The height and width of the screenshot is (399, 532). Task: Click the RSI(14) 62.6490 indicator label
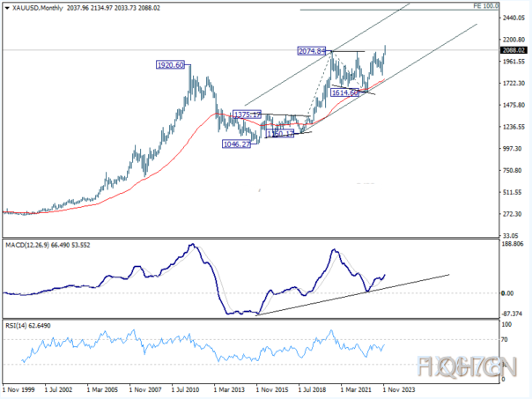tap(28, 326)
